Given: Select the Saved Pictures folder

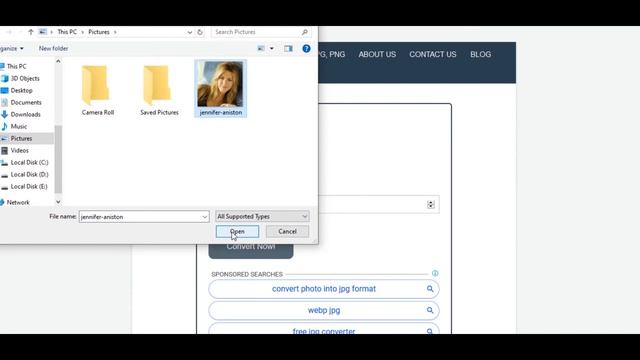Looking at the screenshot, I should (x=159, y=90).
